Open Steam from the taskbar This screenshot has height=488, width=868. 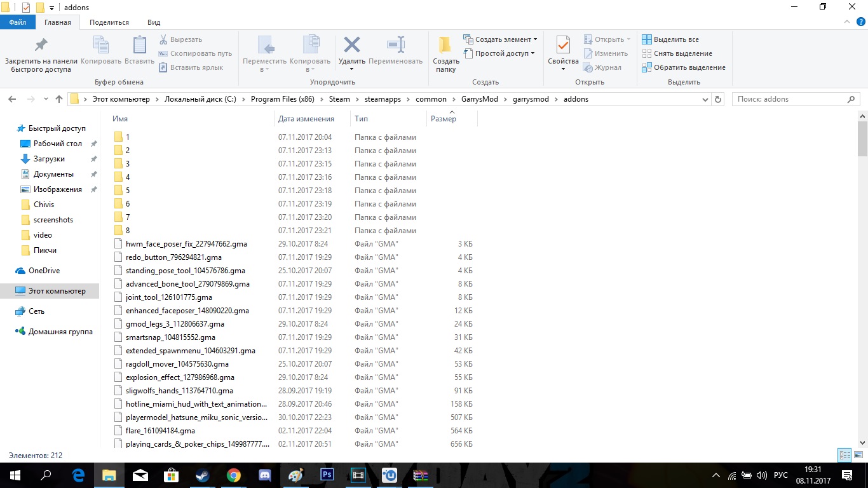[203, 475]
